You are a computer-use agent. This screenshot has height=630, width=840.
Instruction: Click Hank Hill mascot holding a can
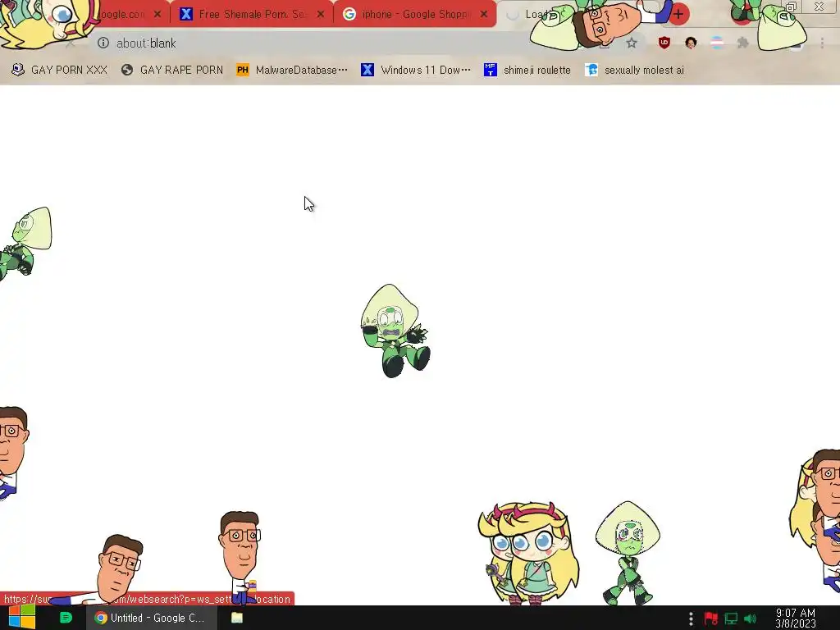pyautogui.click(x=240, y=557)
